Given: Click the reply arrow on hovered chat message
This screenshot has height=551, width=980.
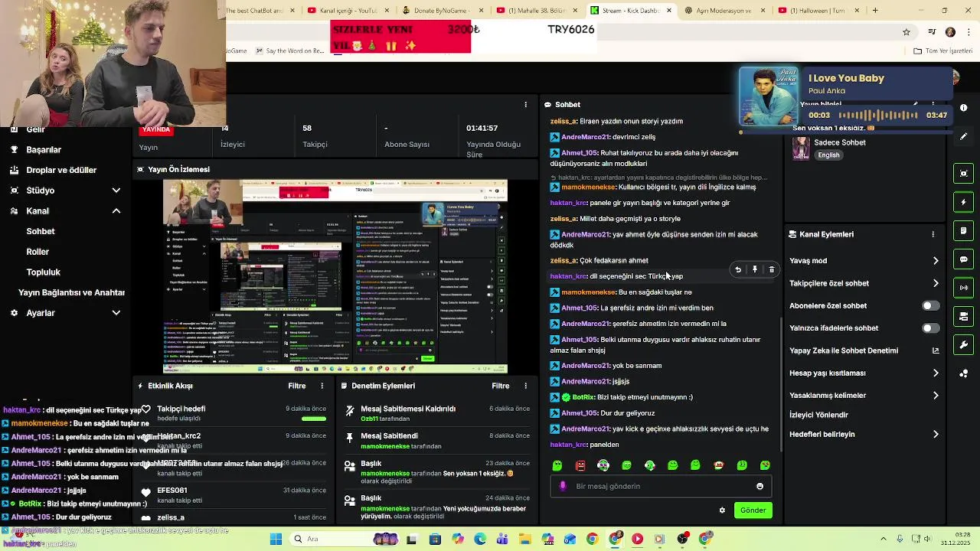Looking at the screenshot, I should pyautogui.click(x=738, y=269).
